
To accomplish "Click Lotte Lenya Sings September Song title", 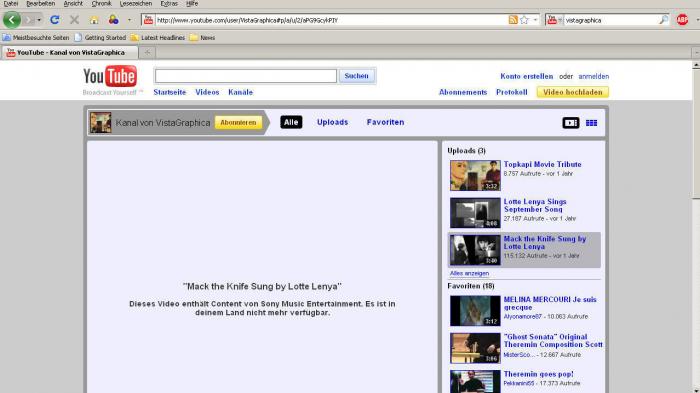I will coord(535,205).
